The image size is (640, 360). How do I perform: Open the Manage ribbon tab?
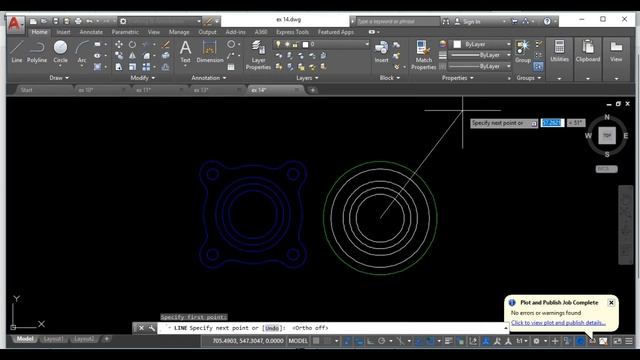(179, 32)
